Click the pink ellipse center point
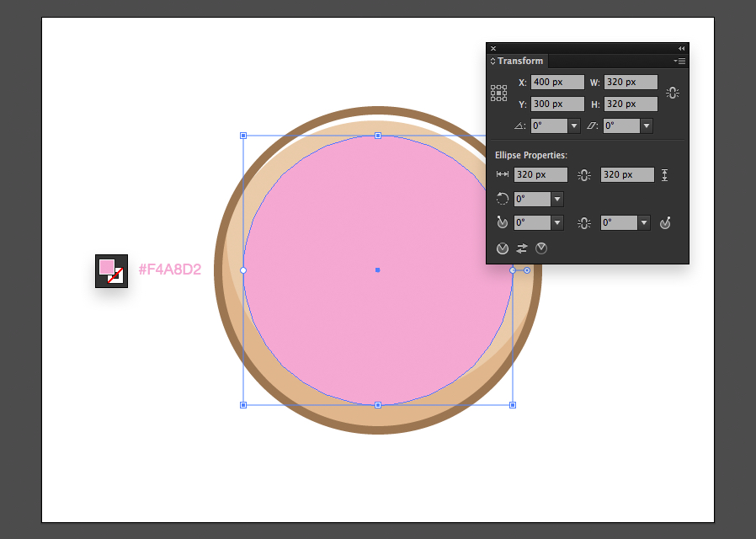Viewport: 756px width, 539px height. pyautogui.click(x=377, y=270)
